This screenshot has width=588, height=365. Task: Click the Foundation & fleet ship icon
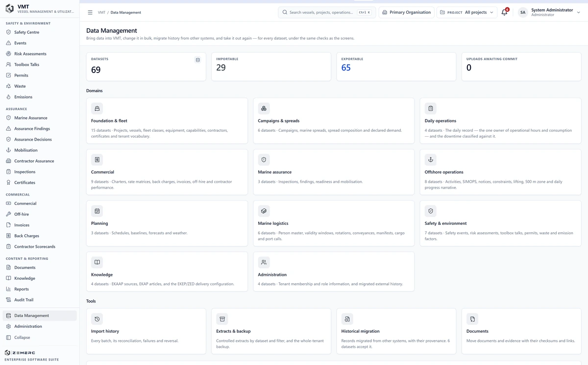point(97,109)
